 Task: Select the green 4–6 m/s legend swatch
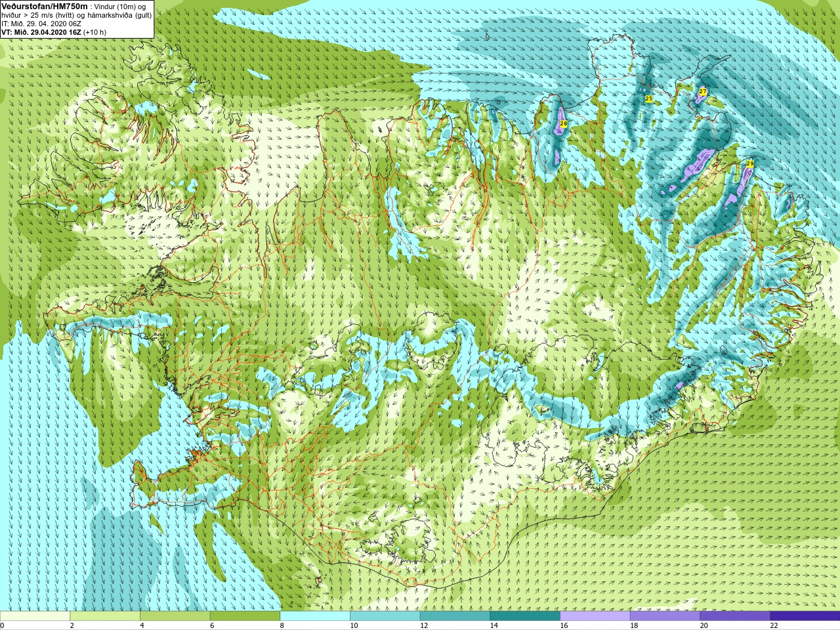coord(175,616)
